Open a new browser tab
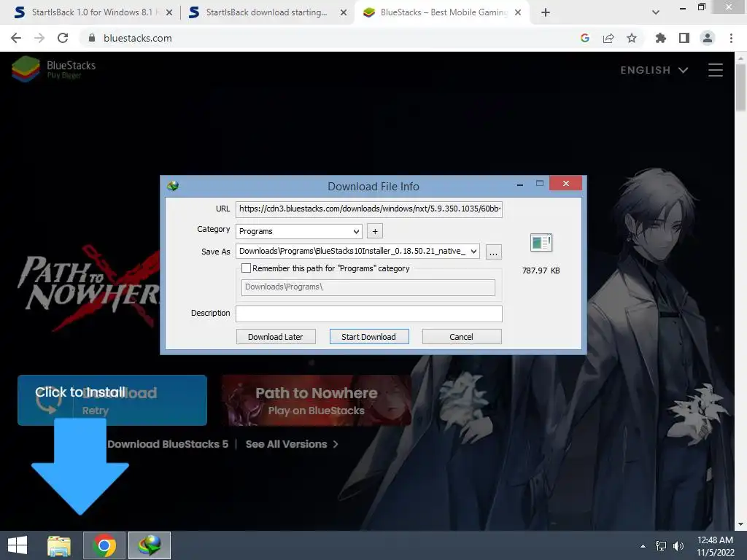 tap(546, 12)
